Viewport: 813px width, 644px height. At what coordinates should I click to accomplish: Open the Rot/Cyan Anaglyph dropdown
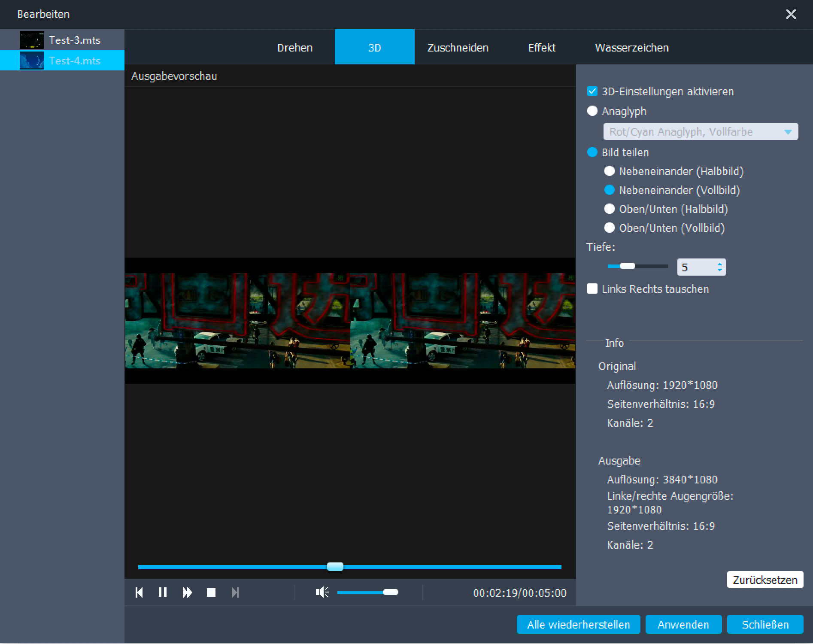pyautogui.click(x=701, y=132)
